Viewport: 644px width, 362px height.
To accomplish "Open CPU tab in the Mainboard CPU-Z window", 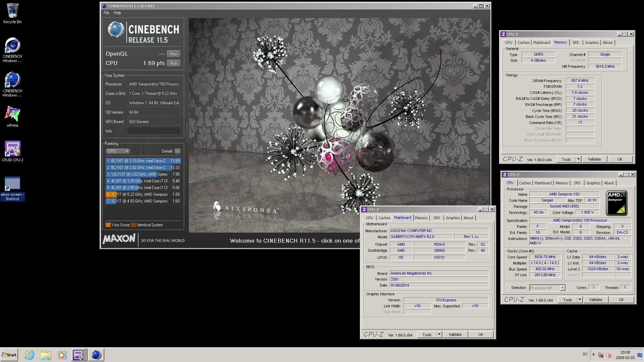I will tap(369, 218).
